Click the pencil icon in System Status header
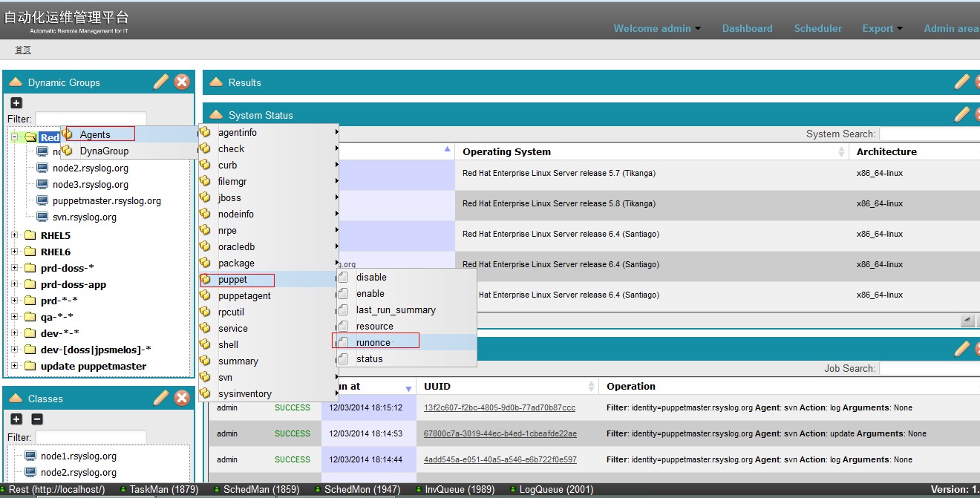980x498 pixels. [962, 114]
